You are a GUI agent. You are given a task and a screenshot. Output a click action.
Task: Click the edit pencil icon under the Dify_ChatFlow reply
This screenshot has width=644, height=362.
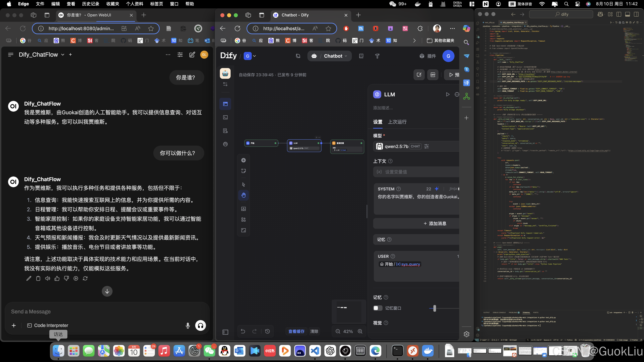click(29, 278)
